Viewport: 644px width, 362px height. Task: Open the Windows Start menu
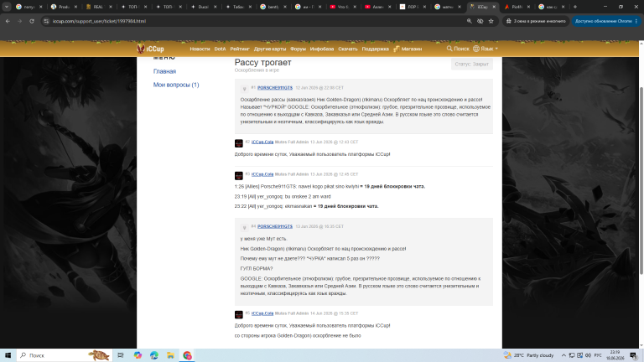point(8,355)
